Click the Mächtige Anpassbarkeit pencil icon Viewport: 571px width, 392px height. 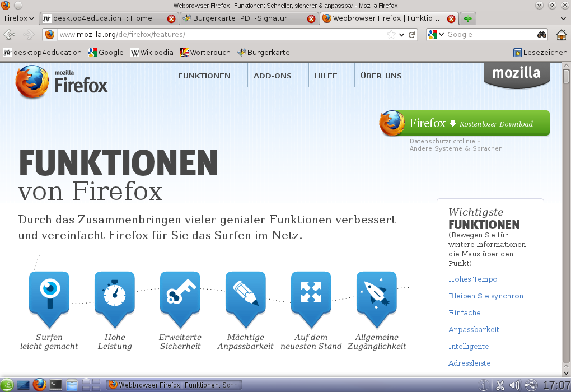point(246,300)
